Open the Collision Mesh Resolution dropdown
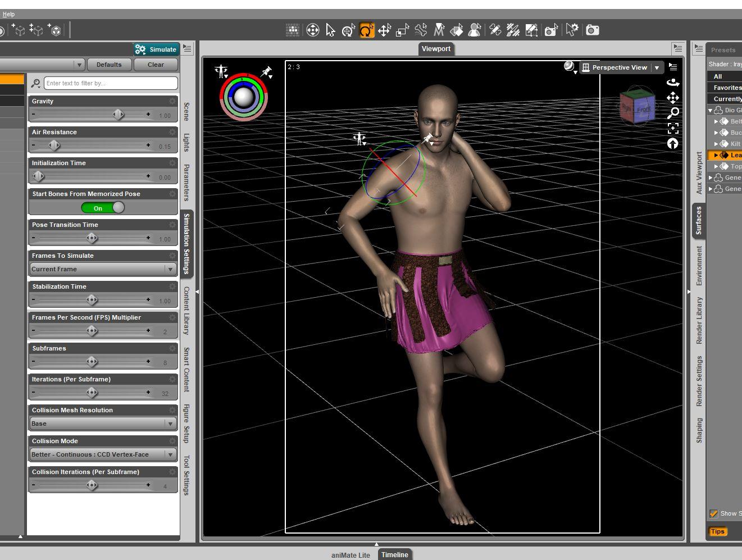Image resolution: width=742 pixels, height=560 pixels. click(x=103, y=424)
